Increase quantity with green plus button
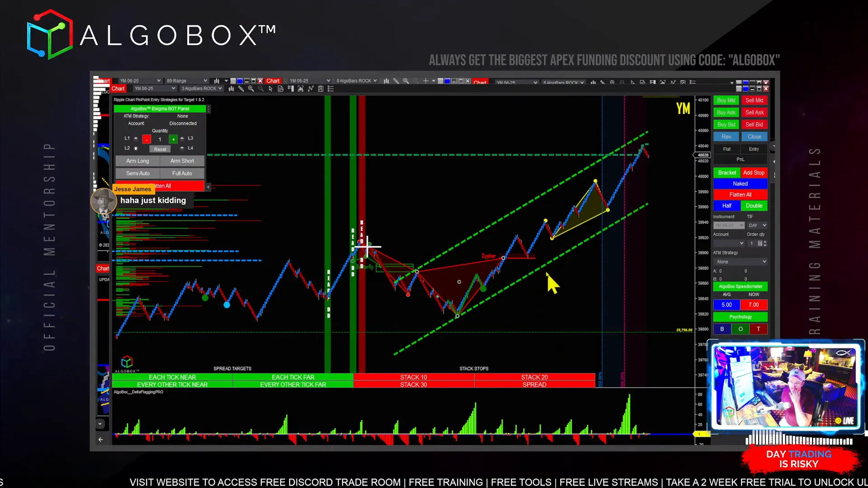The image size is (868, 488). (x=173, y=139)
